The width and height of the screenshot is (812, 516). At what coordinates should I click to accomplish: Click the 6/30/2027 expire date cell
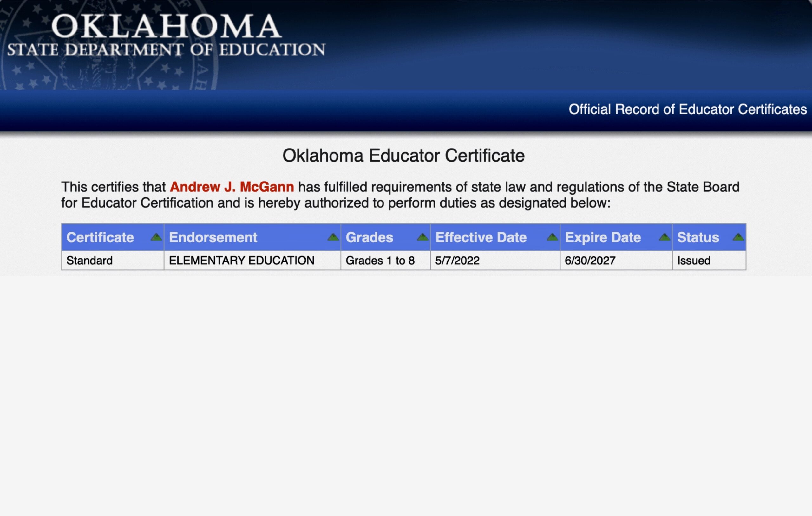590,261
